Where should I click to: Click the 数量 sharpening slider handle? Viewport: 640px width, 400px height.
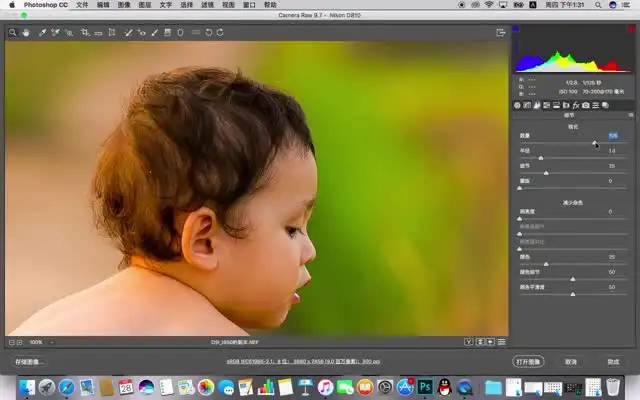[x=595, y=143]
